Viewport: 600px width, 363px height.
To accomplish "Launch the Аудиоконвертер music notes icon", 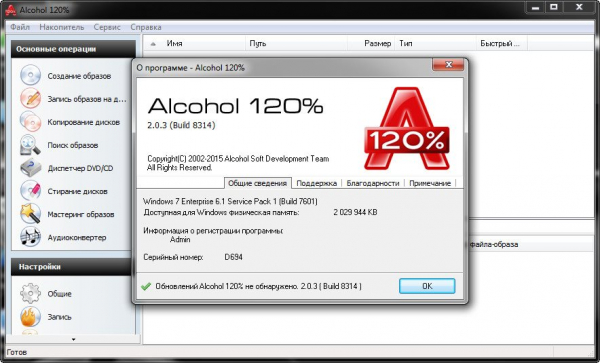I will (30, 237).
